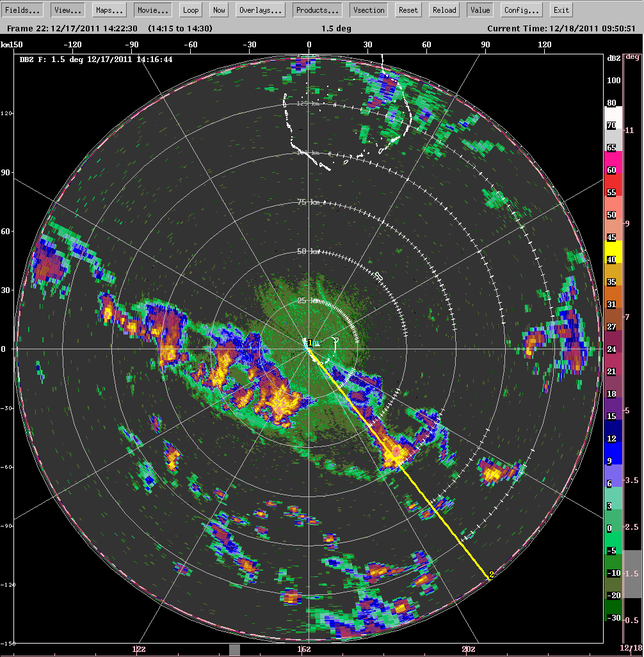Click the 20z mark on the time axis
Image resolution: width=644 pixels, height=657 pixels.
click(469, 649)
